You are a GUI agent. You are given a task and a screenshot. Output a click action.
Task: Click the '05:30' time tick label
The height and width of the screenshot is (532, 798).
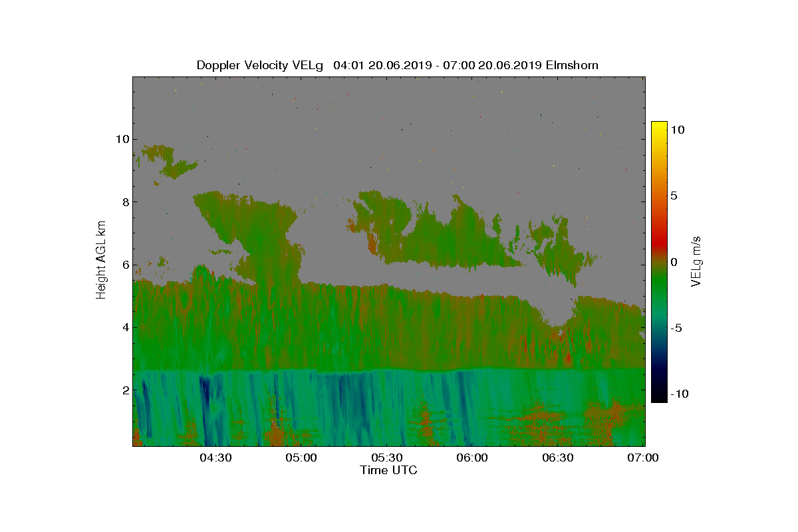point(387,458)
